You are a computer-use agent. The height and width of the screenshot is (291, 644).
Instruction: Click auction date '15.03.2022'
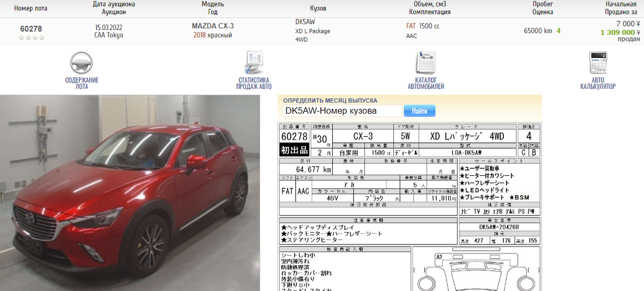pos(109,26)
